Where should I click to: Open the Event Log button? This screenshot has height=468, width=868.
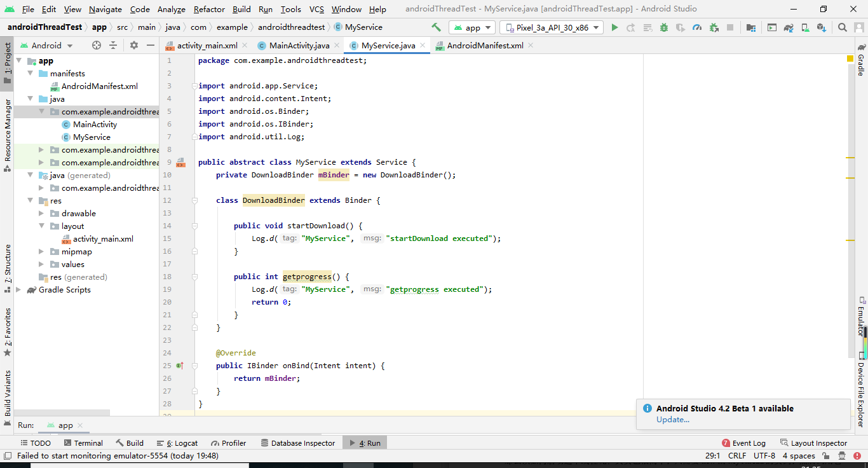[x=743, y=443]
